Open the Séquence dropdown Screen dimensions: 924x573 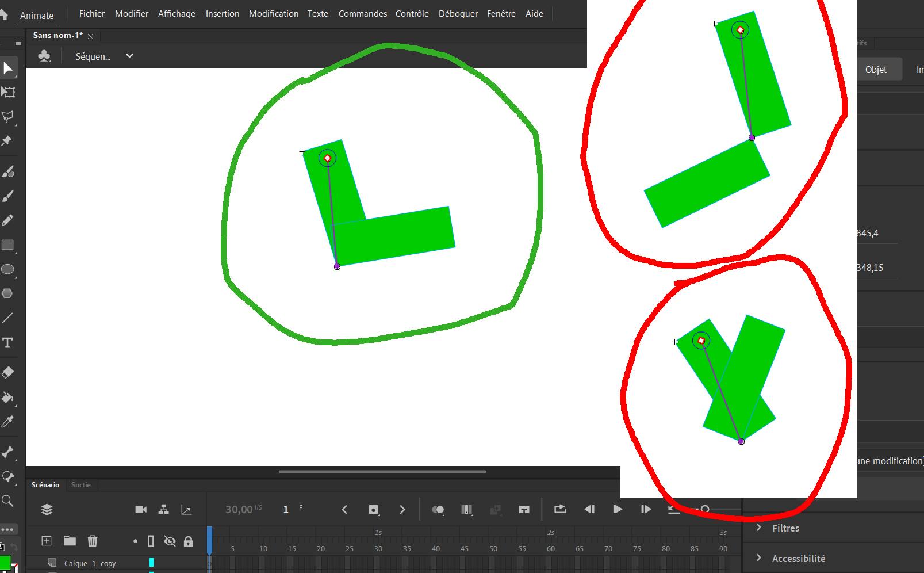tap(129, 56)
